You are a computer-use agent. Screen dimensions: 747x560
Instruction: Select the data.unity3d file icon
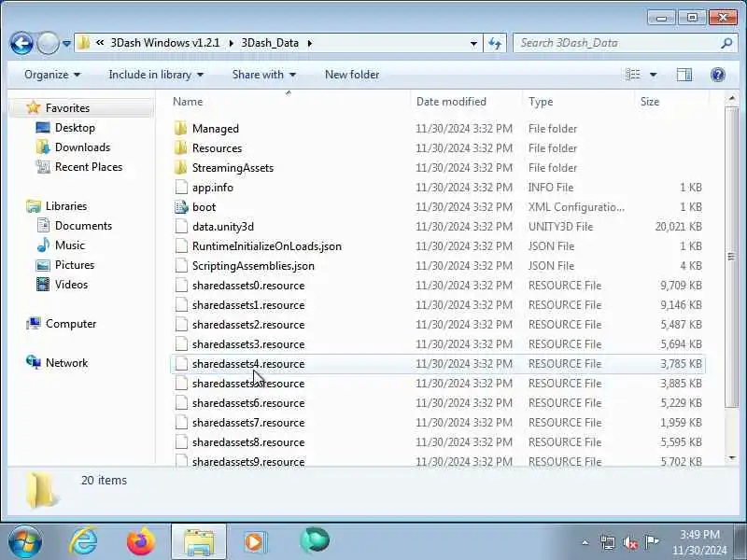pos(181,227)
